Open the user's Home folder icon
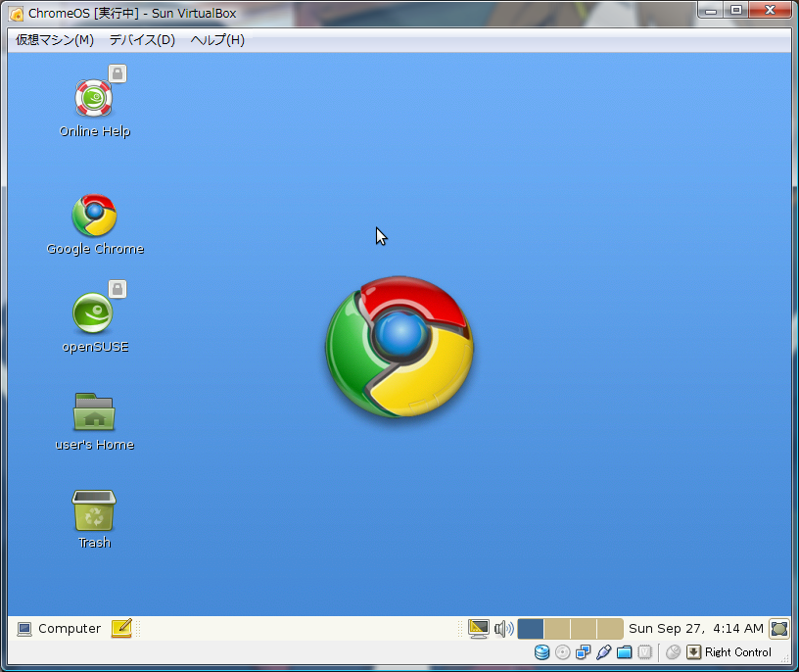Screen dimensions: 799x672 click(x=94, y=411)
